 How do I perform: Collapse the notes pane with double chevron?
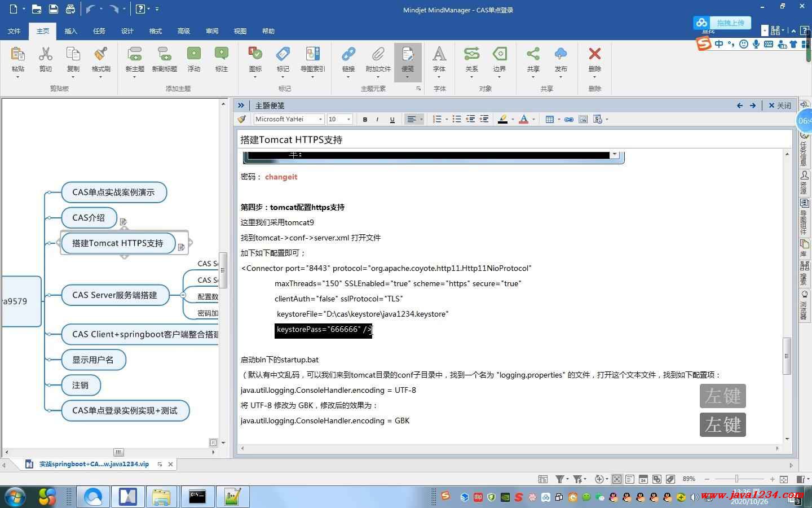[241, 106]
